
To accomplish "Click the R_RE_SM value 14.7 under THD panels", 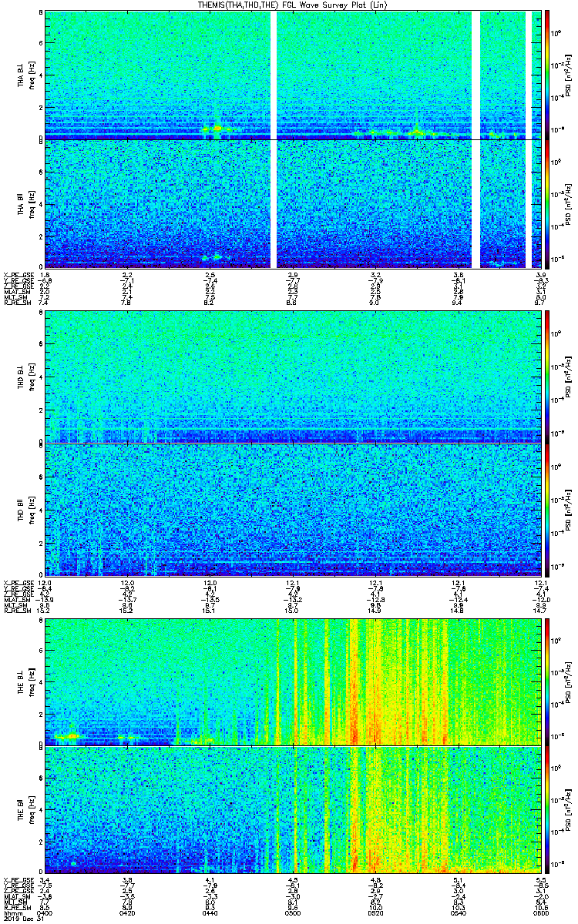I will point(541,610).
